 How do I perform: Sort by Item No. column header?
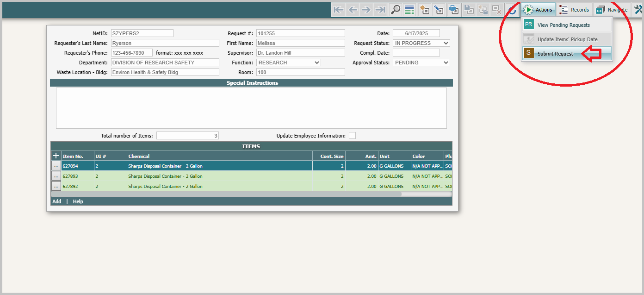click(x=77, y=156)
